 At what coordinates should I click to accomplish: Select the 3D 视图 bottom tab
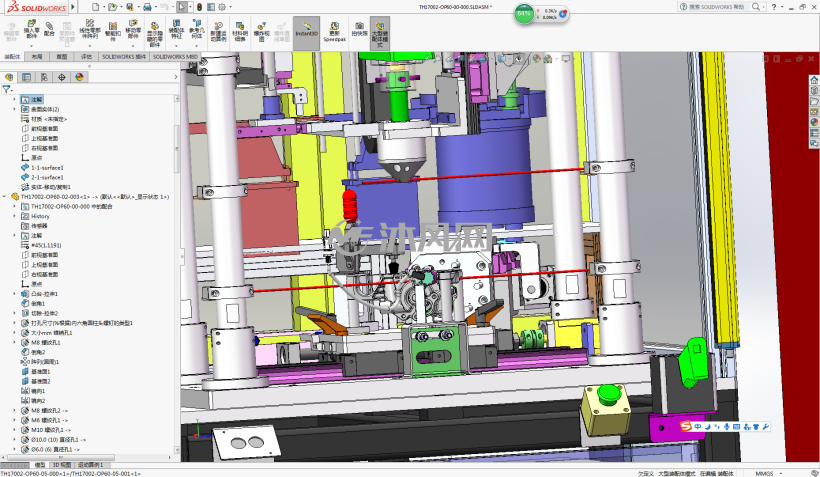62,464
